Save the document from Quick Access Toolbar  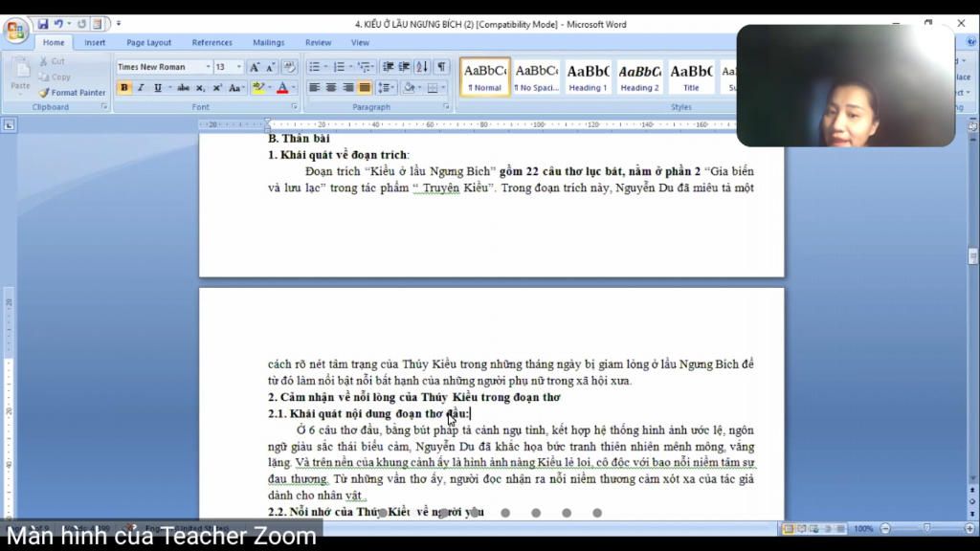42,24
